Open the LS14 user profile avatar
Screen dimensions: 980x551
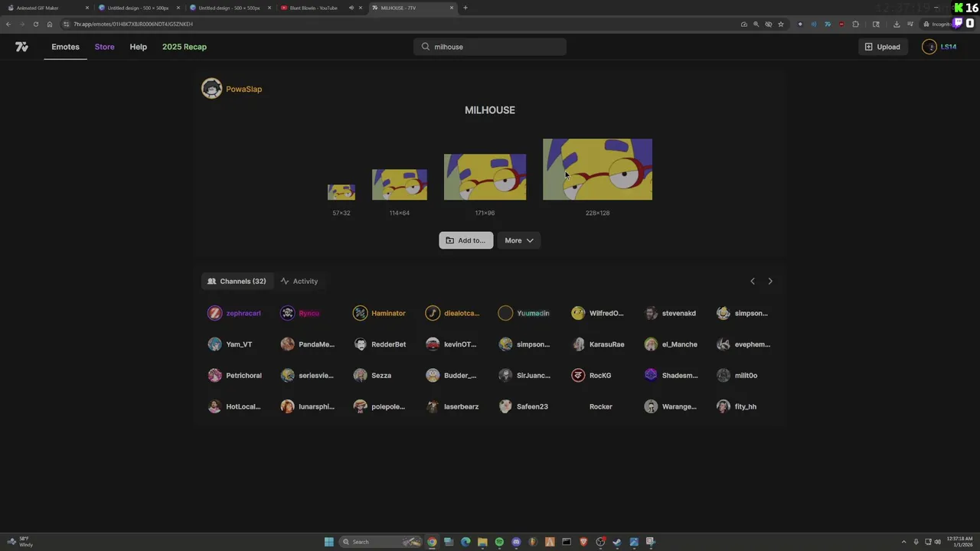[x=929, y=47]
